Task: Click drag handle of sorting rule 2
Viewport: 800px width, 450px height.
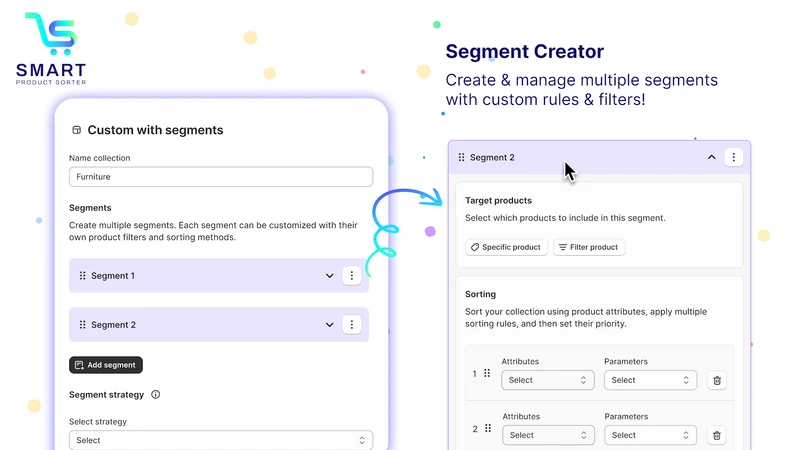Action: point(488,429)
